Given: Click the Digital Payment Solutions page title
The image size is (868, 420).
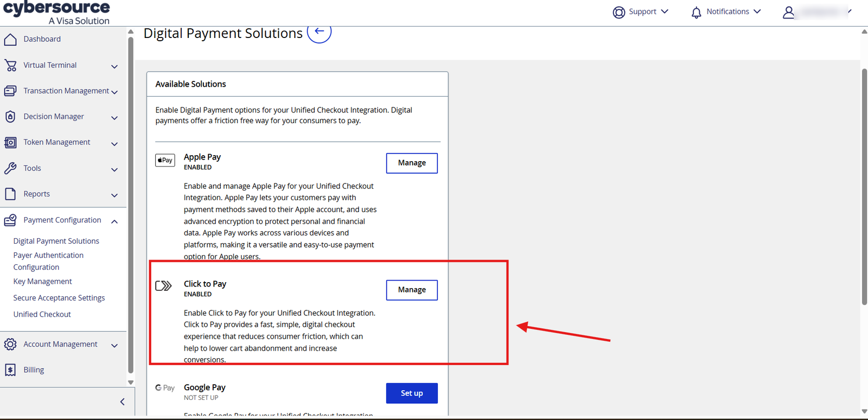Looking at the screenshot, I should [223, 33].
